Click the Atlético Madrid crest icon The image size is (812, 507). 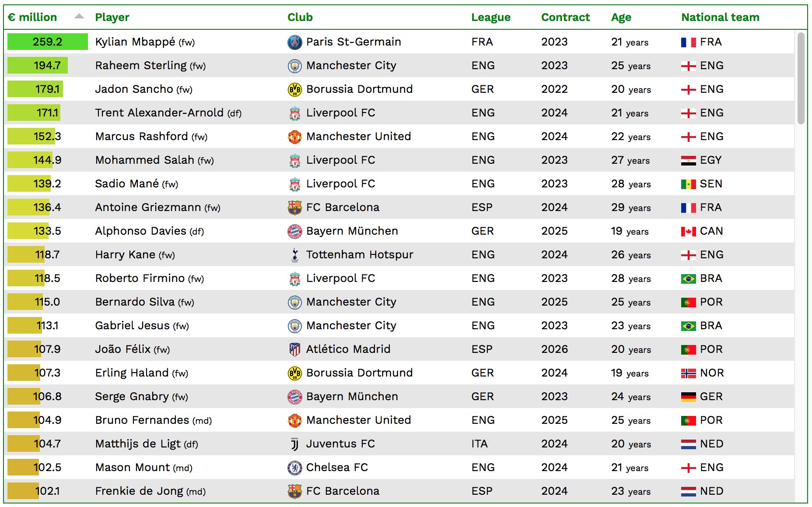tap(295, 349)
